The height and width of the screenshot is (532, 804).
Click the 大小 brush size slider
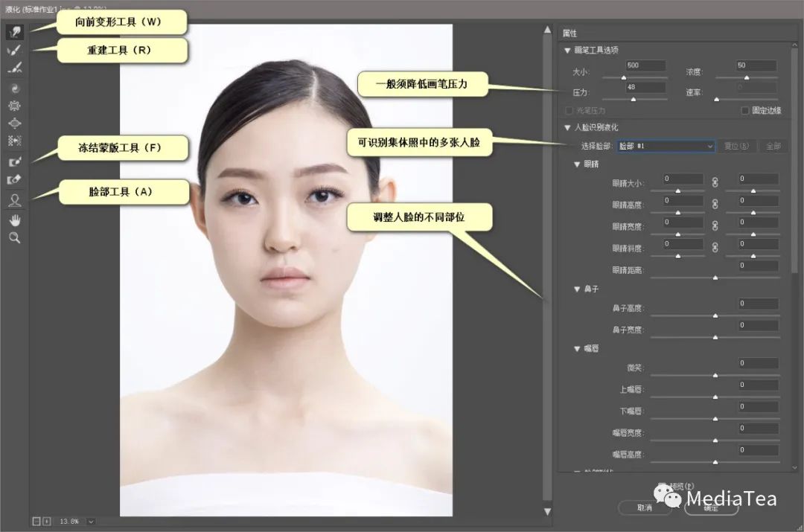point(634,78)
